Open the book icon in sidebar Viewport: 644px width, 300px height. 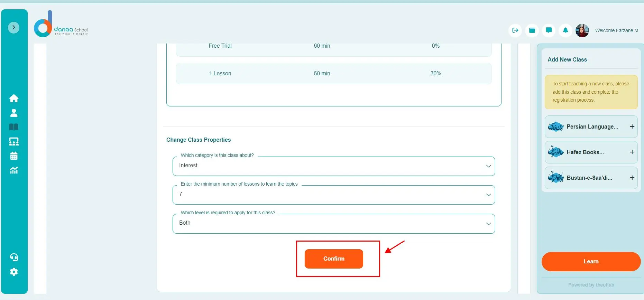coord(14,127)
